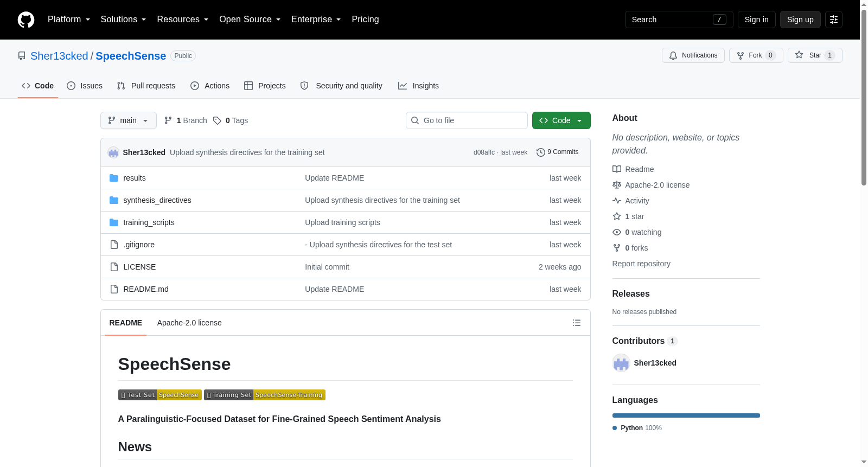Focus the Search field in header
Image resolution: width=868 pixels, height=467 pixels.
point(679,20)
